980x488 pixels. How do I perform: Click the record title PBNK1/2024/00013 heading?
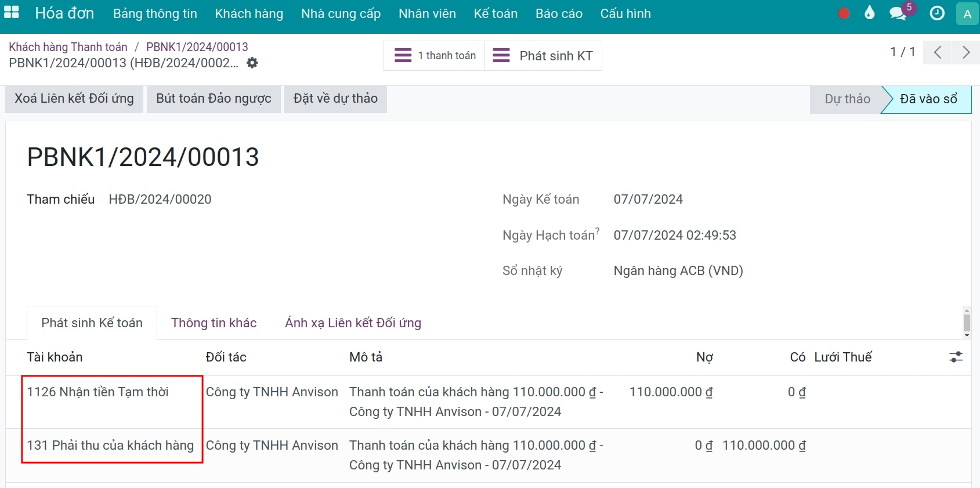(x=143, y=157)
